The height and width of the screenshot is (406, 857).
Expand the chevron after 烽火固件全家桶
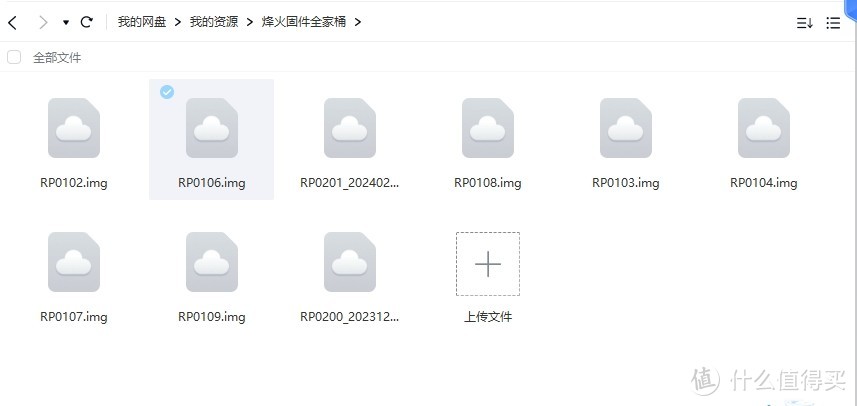pyautogui.click(x=358, y=22)
